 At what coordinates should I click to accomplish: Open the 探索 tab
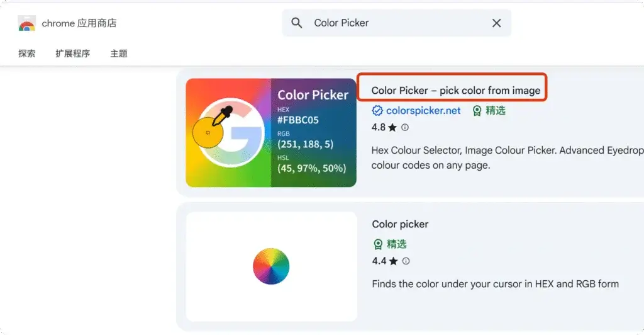click(x=27, y=54)
